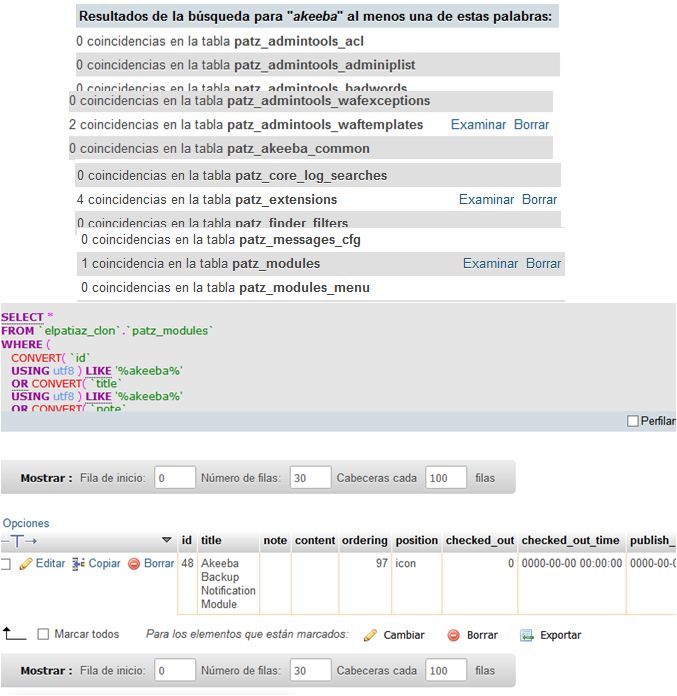
Task: Click Borrar for patz_extensions
Action: [x=539, y=200]
